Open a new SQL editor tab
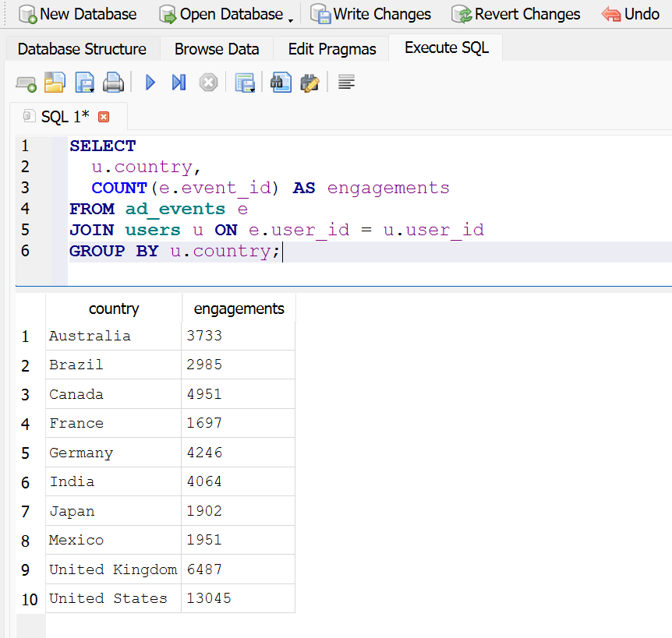Image resolution: width=672 pixels, height=638 pixels. [x=26, y=83]
